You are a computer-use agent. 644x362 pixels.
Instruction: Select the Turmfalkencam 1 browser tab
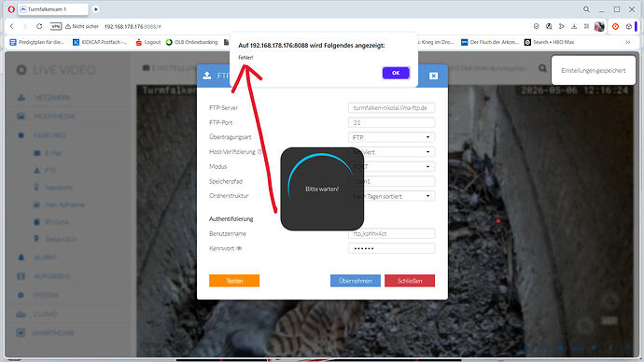pos(53,9)
